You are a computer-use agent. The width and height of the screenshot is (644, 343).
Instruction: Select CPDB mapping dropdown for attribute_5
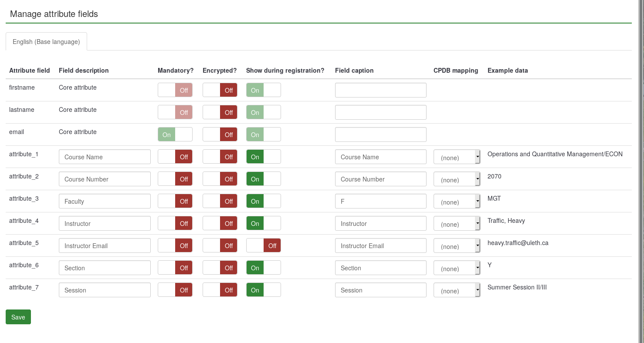[457, 246]
